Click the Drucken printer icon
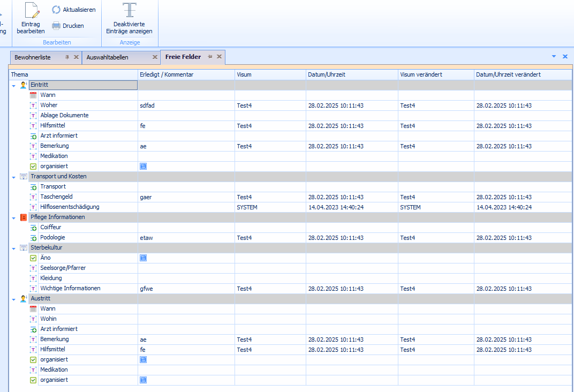Viewport: 574px width, 392px height. click(56, 26)
